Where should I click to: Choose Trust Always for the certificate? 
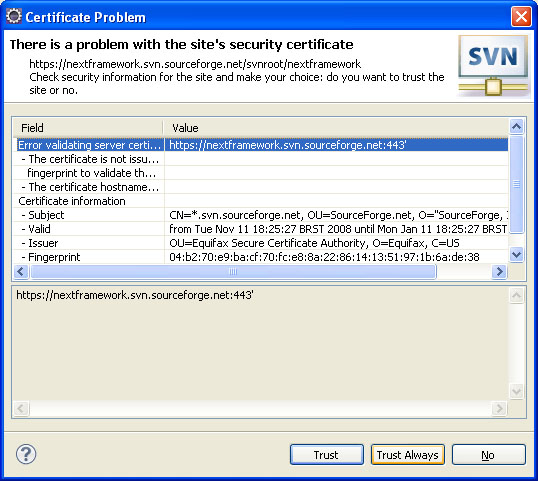tap(408, 455)
